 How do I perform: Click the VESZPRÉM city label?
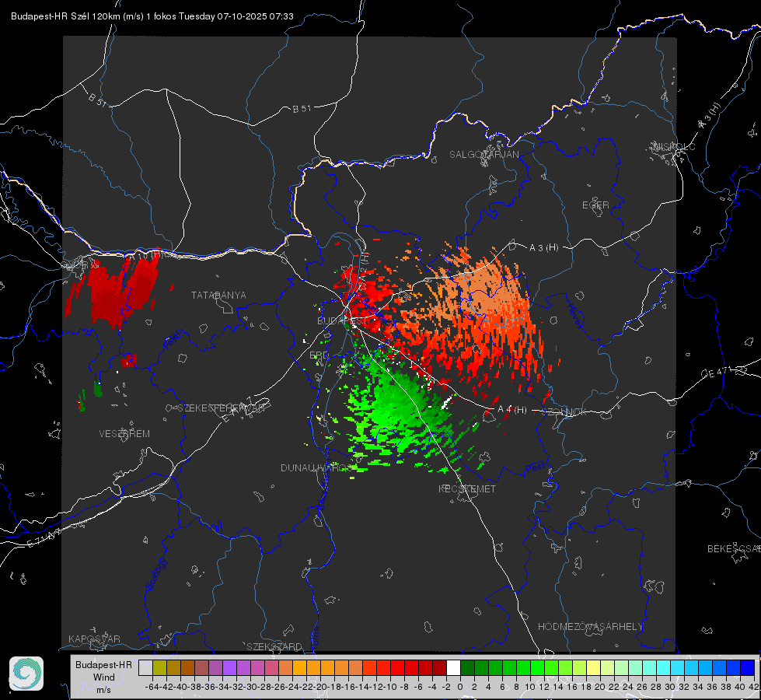(124, 433)
